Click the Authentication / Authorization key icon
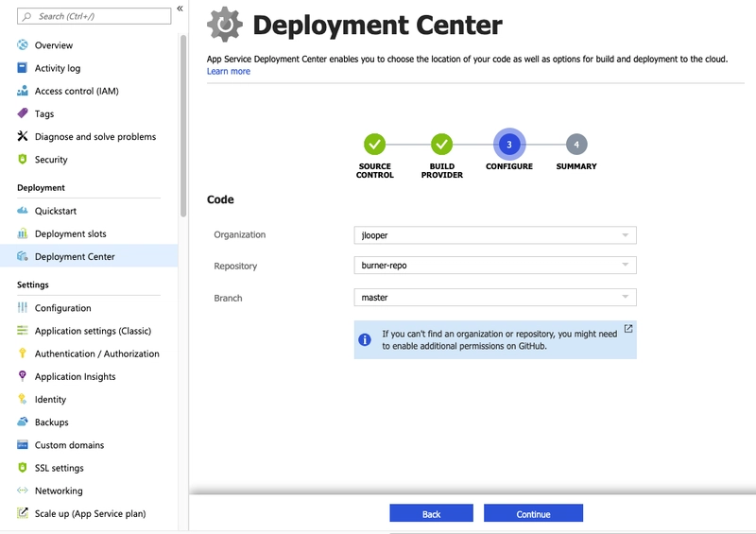Screen dimensions: 756x534 coord(22,353)
